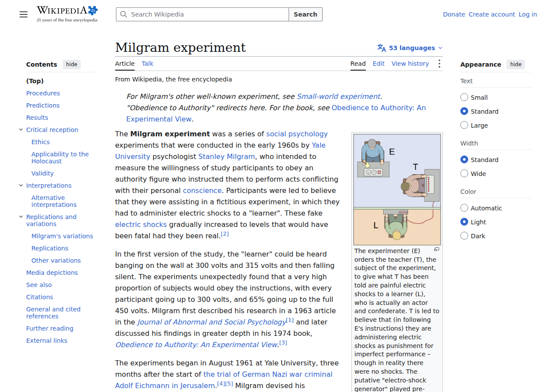The image size is (558, 392).
Task: Click Create account link
Action: point(492,14)
